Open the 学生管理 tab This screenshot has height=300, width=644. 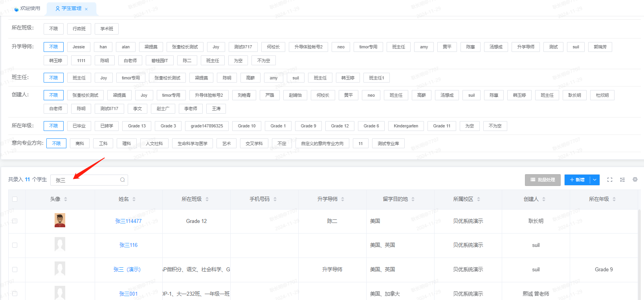pos(68,8)
